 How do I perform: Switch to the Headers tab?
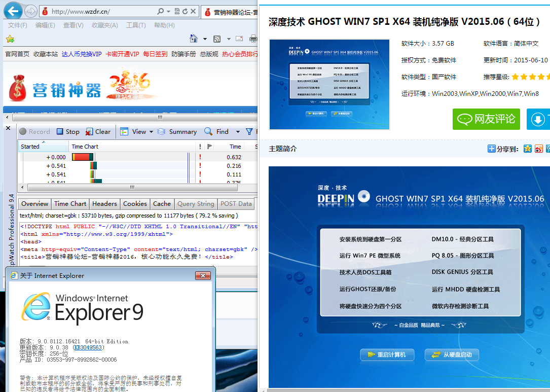tap(104, 204)
